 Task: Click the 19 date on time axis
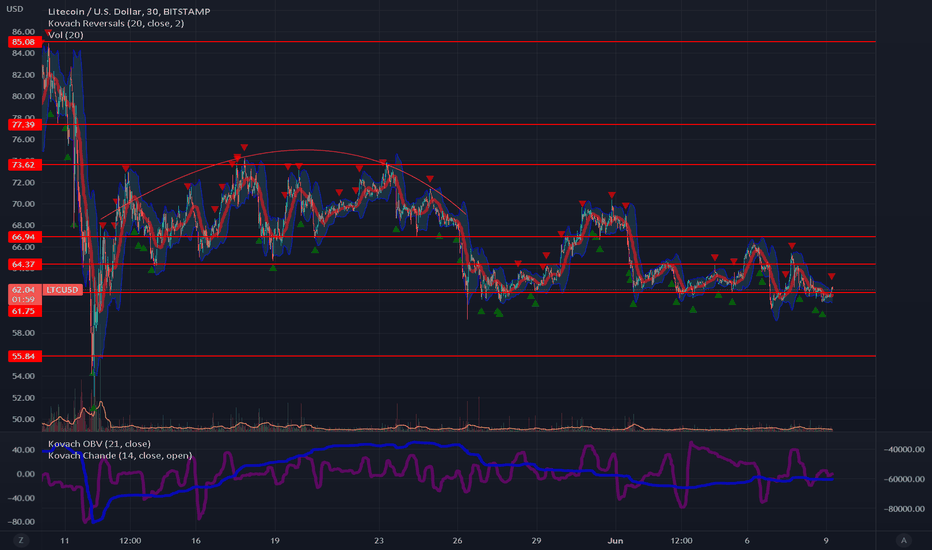click(x=275, y=540)
